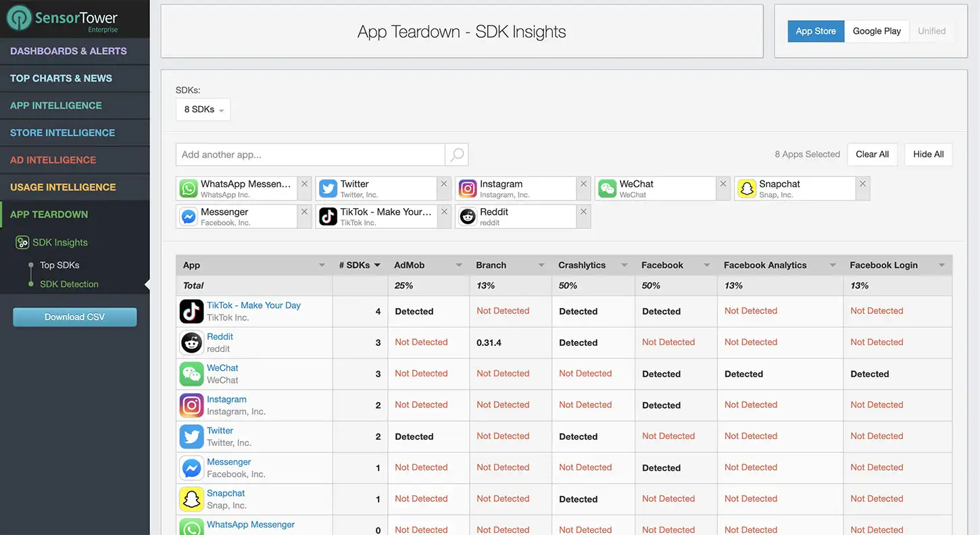The image size is (980, 535).
Task: Open Top Charts & News menu
Action: 74,78
